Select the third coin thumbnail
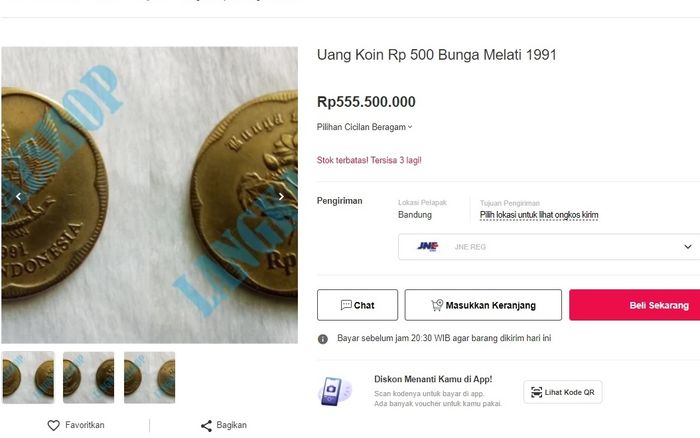The width and height of the screenshot is (700, 438). (x=149, y=377)
